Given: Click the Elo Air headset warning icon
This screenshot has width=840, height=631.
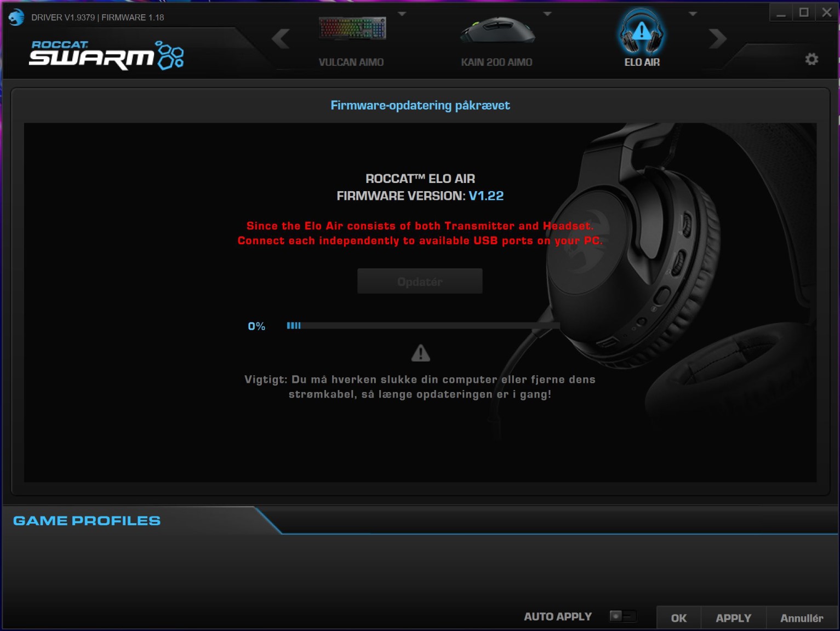Looking at the screenshot, I should pos(641,31).
